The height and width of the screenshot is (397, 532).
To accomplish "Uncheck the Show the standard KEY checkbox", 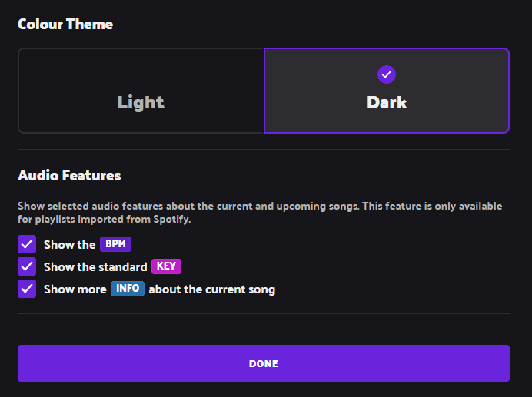I will [27, 266].
